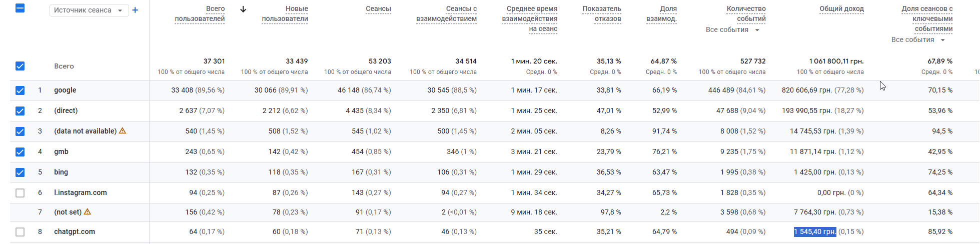Click the gmb source row label
The image size is (980, 244).
coord(62,152)
